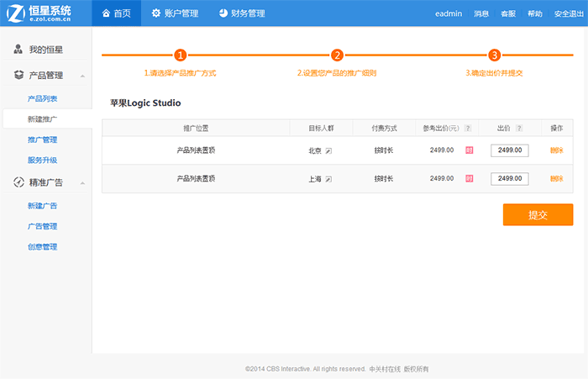The width and height of the screenshot is (588, 379).
Task: Click 安全退出 to log out
Action: tap(569, 13)
